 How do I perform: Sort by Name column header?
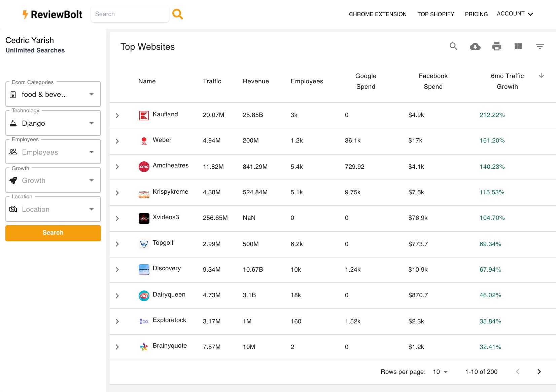(147, 81)
